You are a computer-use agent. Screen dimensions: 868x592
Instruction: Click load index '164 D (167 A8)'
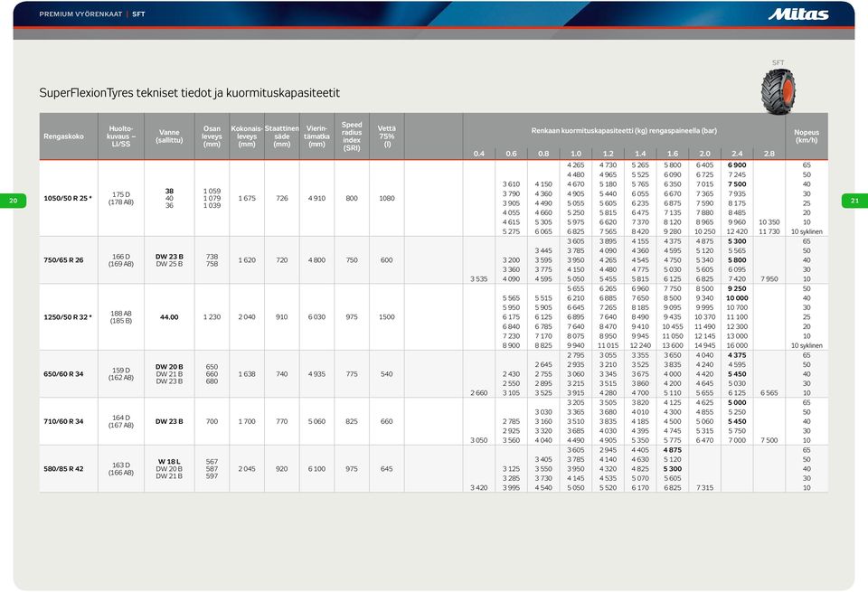click(120, 421)
